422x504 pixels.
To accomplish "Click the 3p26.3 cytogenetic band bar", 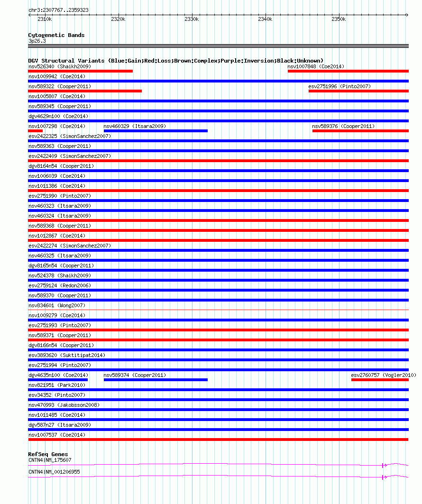I will pyautogui.click(x=218, y=46).
